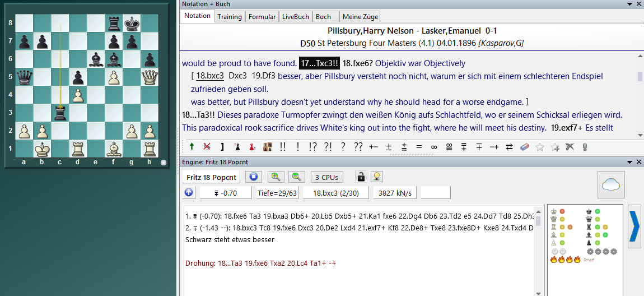
Task: Insert the double exclamation '!!' move annotation
Action: [x=283, y=147]
